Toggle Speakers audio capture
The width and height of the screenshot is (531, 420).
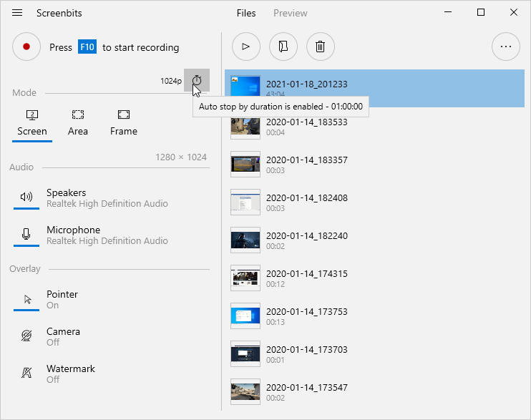tap(26, 197)
